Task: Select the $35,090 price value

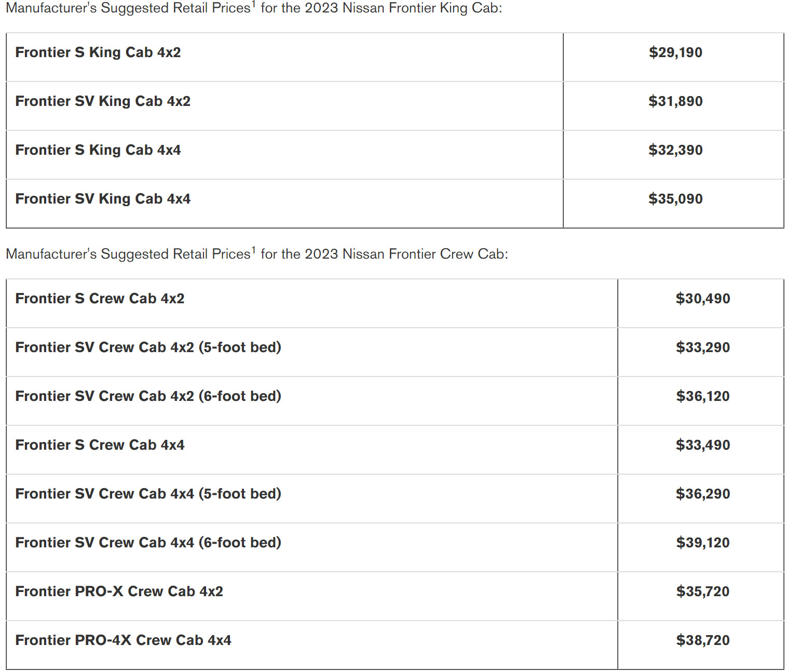Action: click(675, 199)
